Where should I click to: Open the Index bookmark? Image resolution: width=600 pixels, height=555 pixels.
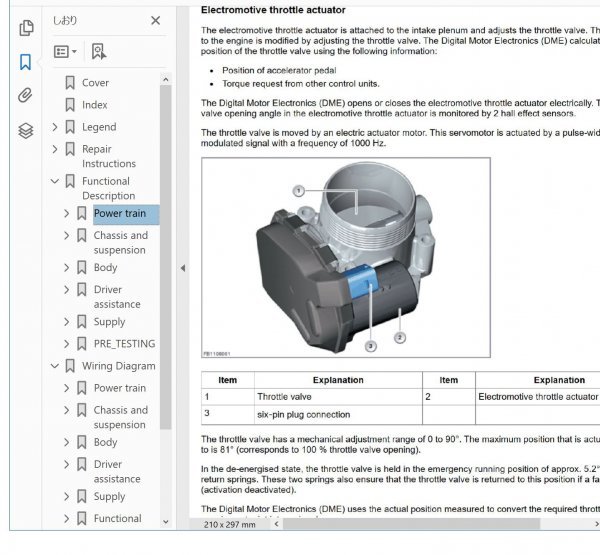coord(95,105)
